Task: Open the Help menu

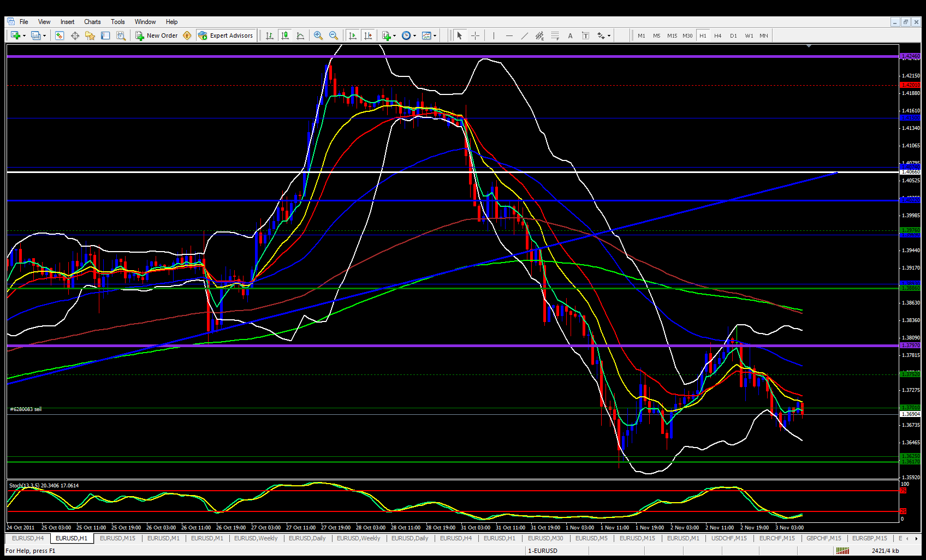Action: (x=171, y=22)
